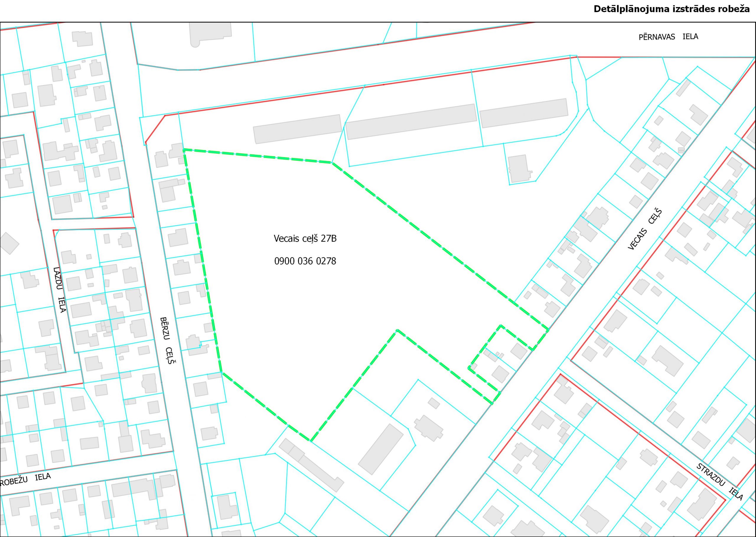Screen dimensions: 756x537
Task: Click the 'VECAIS CEĻŠ' street label
Action: [645, 229]
